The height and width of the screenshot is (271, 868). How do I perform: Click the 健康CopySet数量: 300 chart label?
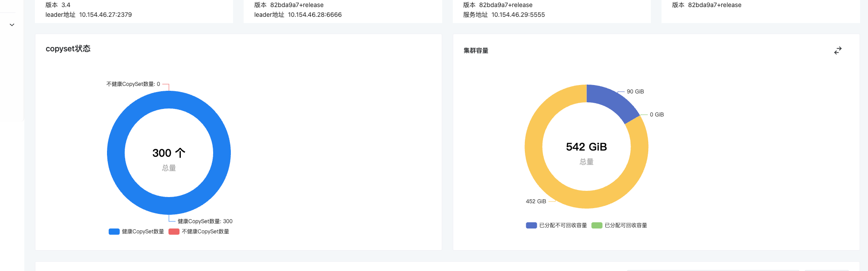click(x=205, y=221)
